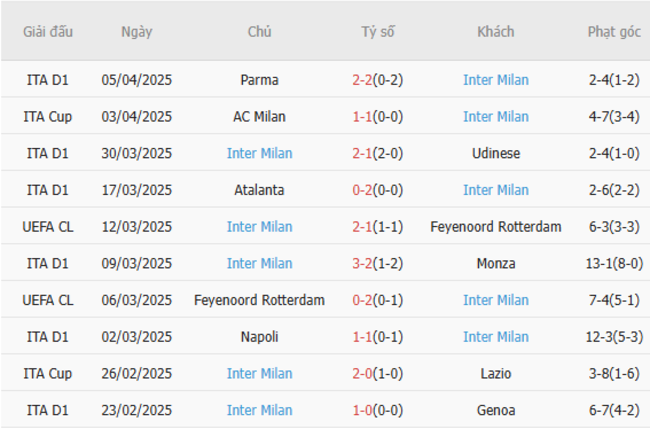Open the Monza team link

click(495, 263)
